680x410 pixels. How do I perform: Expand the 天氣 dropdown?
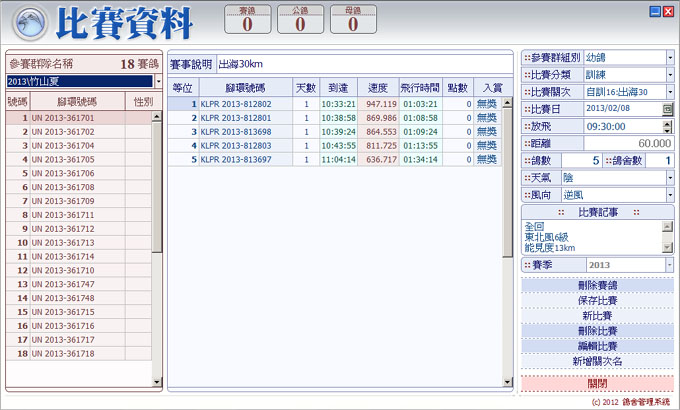pyautogui.click(x=670, y=178)
